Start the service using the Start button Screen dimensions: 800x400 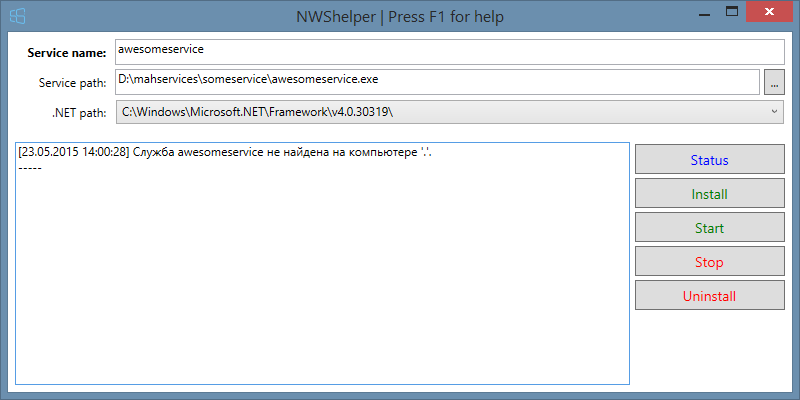pos(709,228)
